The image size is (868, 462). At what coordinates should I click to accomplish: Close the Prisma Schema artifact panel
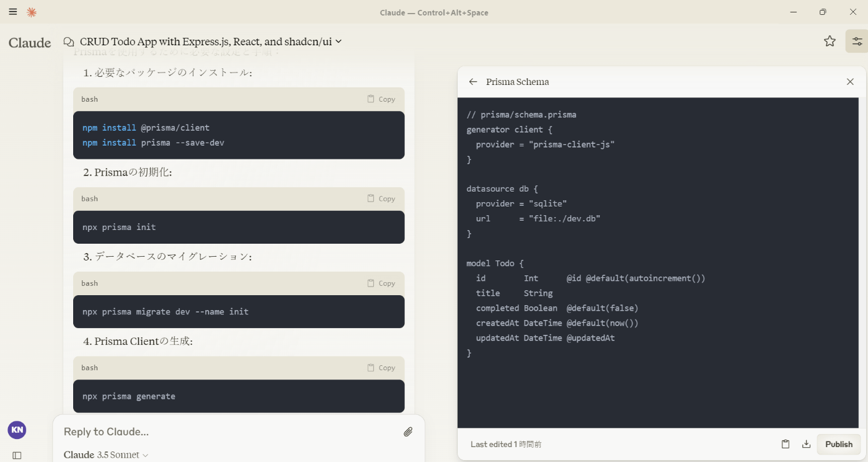(x=850, y=82)
